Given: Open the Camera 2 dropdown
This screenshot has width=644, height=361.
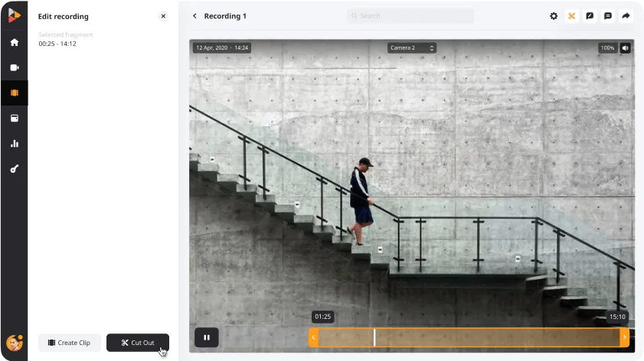Looking at the screenshot, I should (x=411, y=48).
